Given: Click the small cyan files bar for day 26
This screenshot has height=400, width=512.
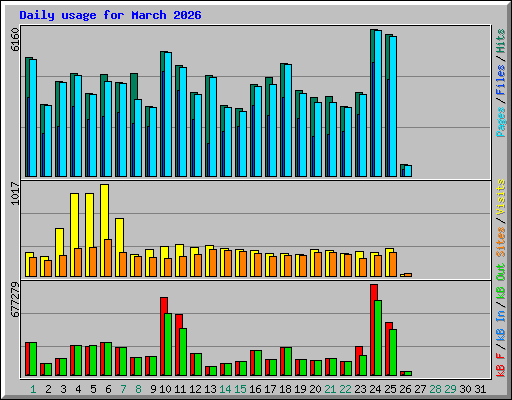Looking at the screenshot, I should (408, 171).
